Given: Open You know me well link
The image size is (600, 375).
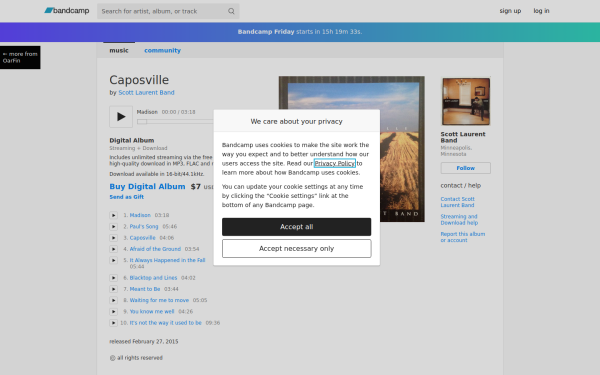Looking at the screenshot, I should click(x=152, y=311).
